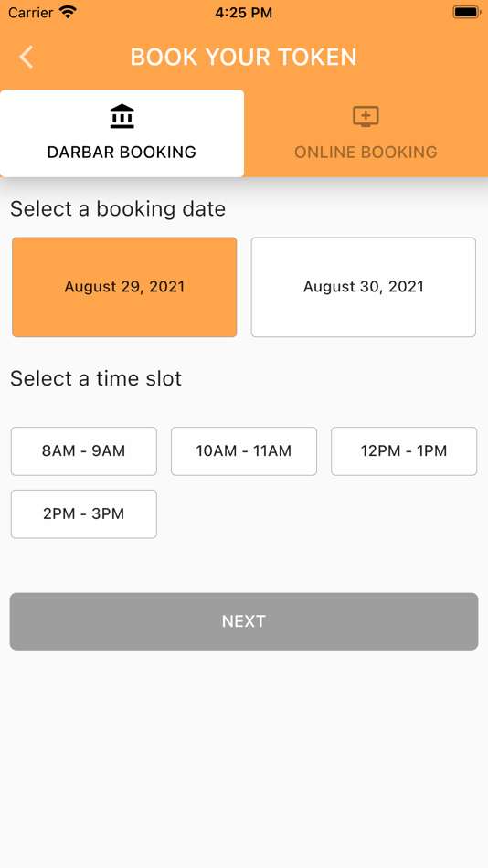The height and width of the screenshot is (868, 488).
Task: Choose the 10AM - 11AM time slot
Action: [x=244, y=451]
